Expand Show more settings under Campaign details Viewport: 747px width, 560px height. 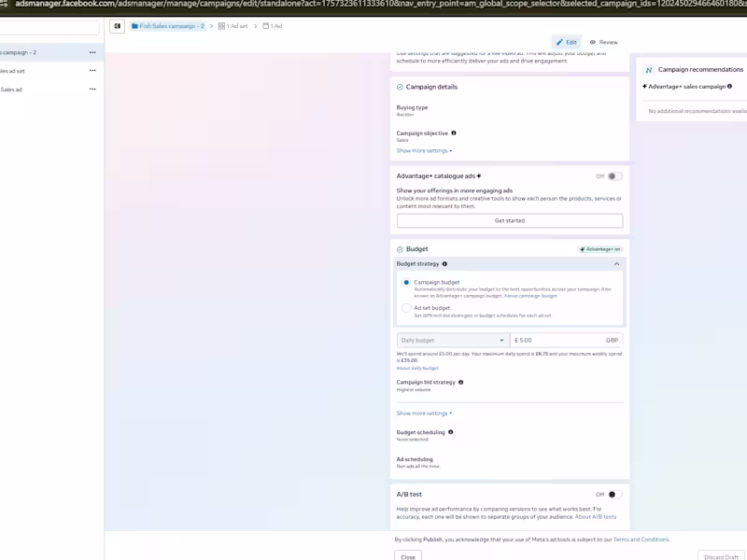[x=424, y=151]
